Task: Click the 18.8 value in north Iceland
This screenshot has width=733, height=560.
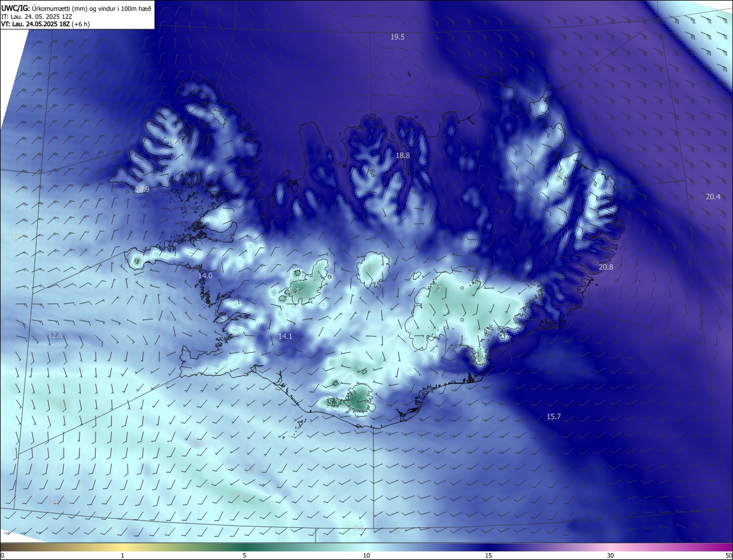Action: click(403, 155)
